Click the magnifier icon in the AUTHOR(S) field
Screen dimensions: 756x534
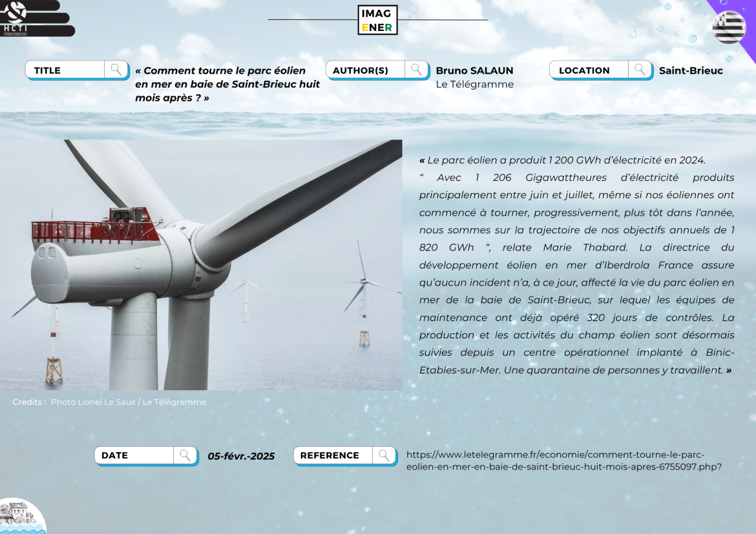[417, 70]
